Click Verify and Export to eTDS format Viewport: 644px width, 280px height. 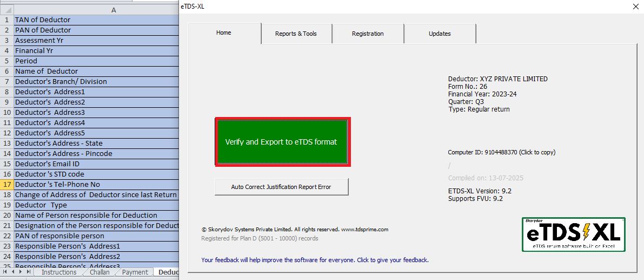pos(283,142)
